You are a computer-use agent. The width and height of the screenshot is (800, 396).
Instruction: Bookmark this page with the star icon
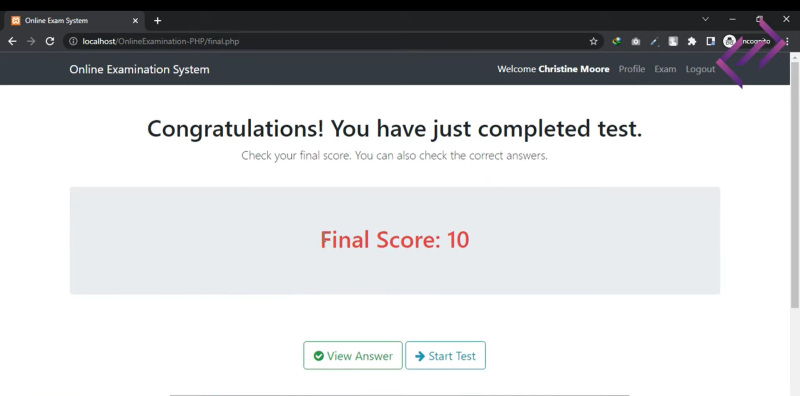pyautogui.click(x=593, y=41)
